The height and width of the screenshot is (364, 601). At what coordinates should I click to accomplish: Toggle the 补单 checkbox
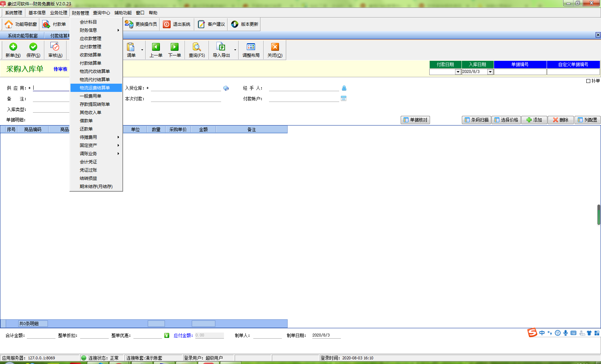(x=588, y=81)
